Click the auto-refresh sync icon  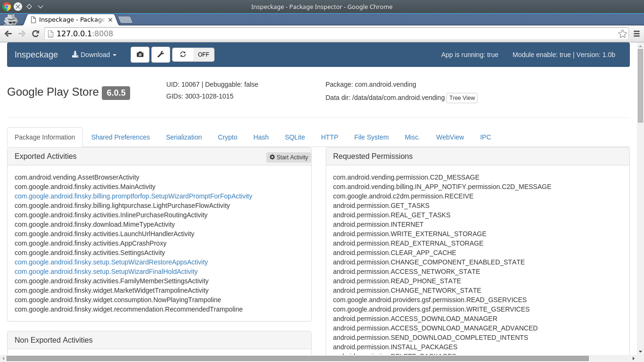tap(183, 55)
